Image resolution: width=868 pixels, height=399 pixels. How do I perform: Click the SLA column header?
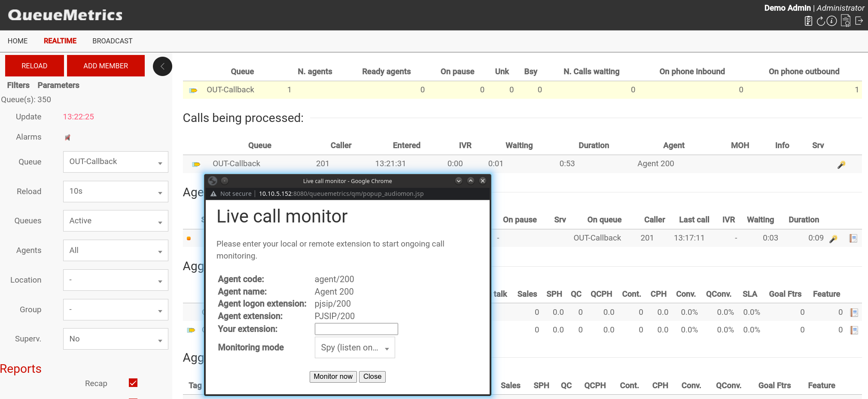click(750, 294)
